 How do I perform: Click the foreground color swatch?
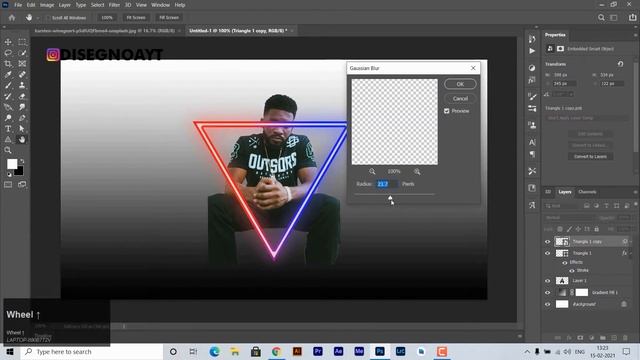pyautogui.click(x=12, y=164)
